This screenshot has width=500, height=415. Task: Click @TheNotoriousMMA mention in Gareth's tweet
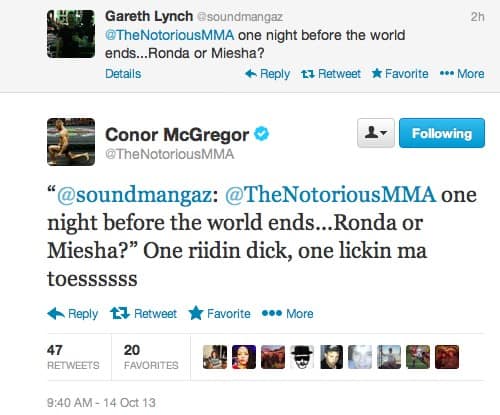pyautogui.click(x=169, y=35)
